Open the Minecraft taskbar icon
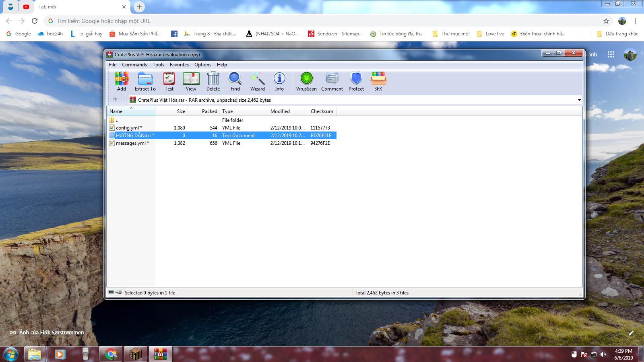644x362 pixels. click(136, 354)
